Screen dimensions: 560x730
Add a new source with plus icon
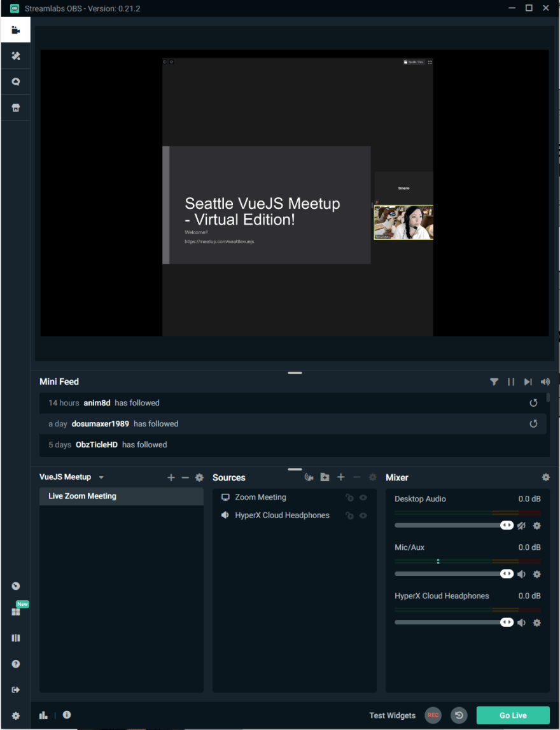340,477
